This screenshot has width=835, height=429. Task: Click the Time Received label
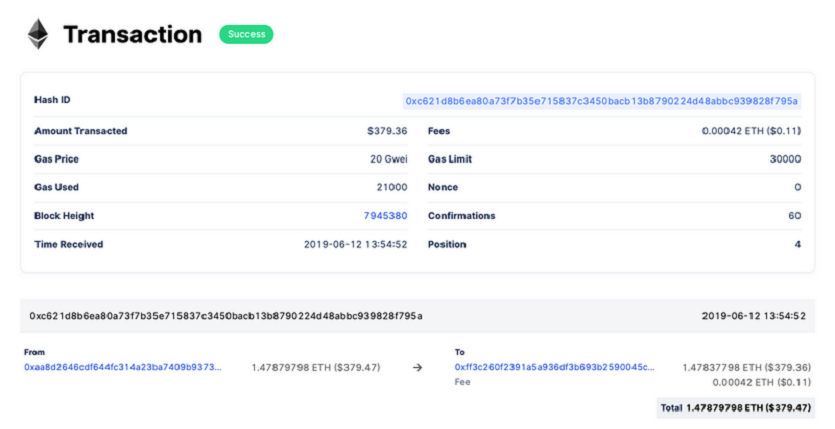(69, 244)
